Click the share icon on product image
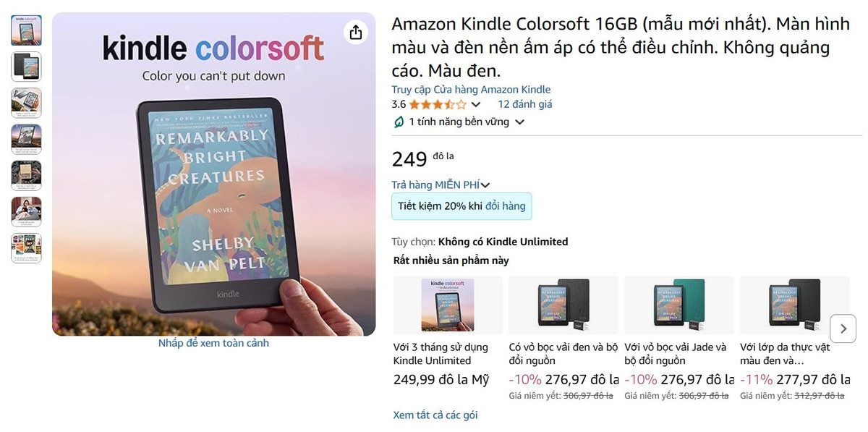This screenshot has width=868, height=432. [x=355, y=33]
